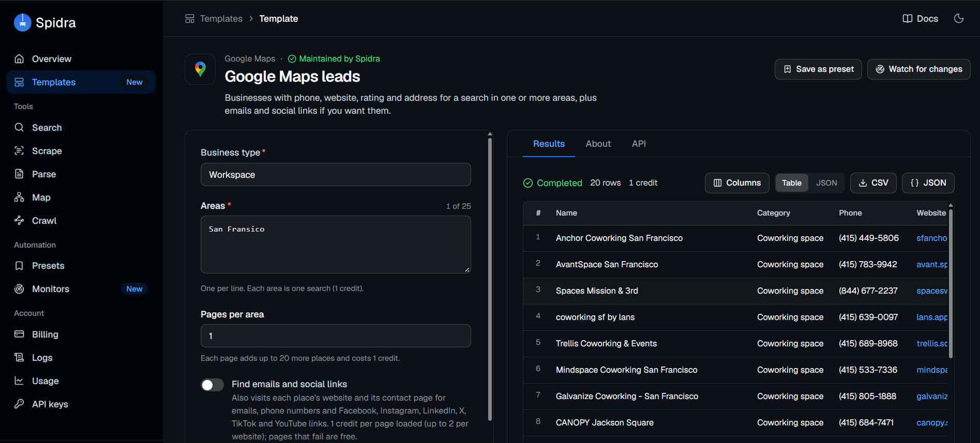Switch to the API tab
Image resolution: width=980 pixels, height=443 pixels.
click(x=639, y=144)
